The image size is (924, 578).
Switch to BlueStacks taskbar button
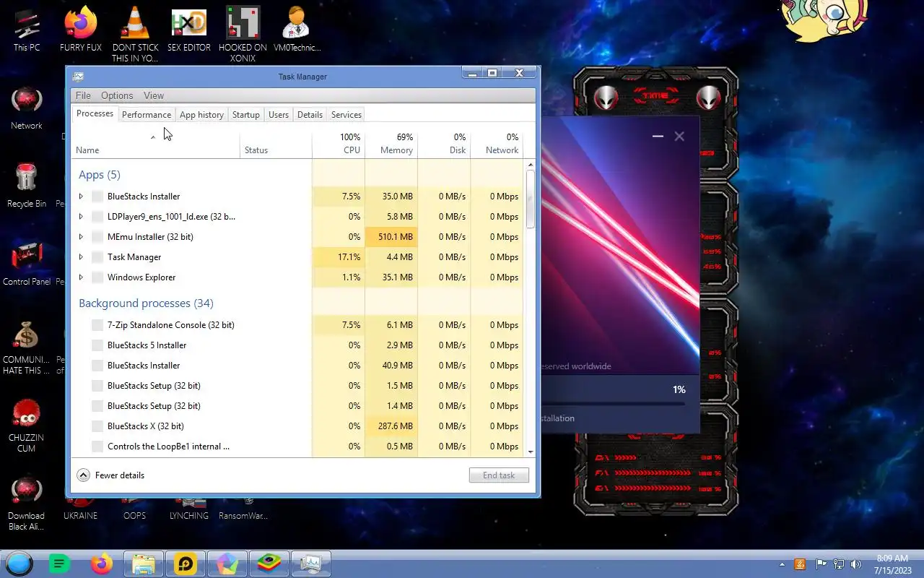click(269, 564)
